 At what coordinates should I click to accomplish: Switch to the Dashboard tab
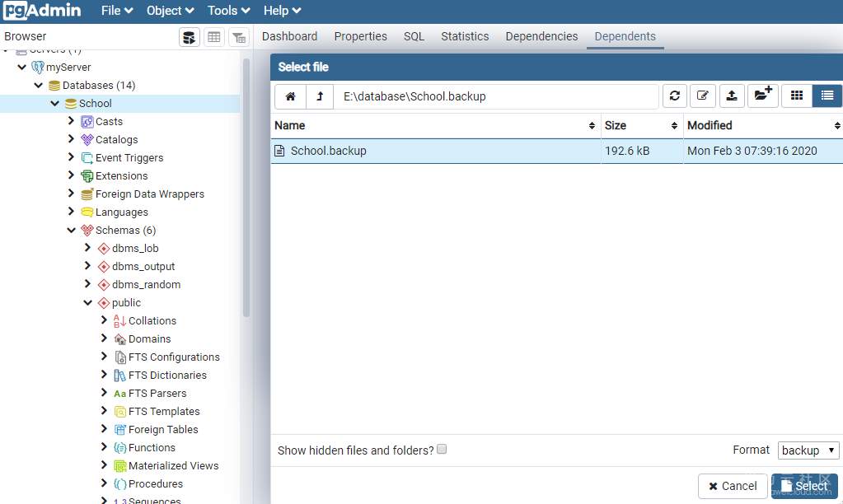point(289,36)
